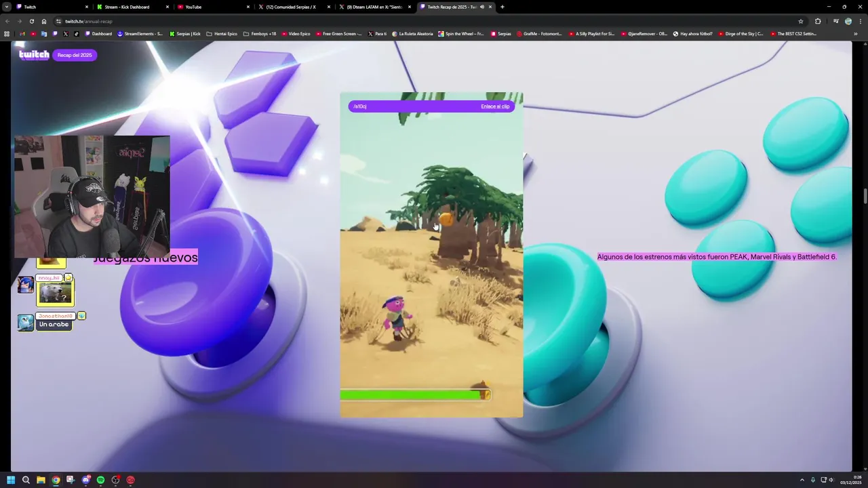Image resolution: width=868 pixels, height=488 pixels.
Task: Open the Gmail bookmark icon
Action: [x=22, y=34]
